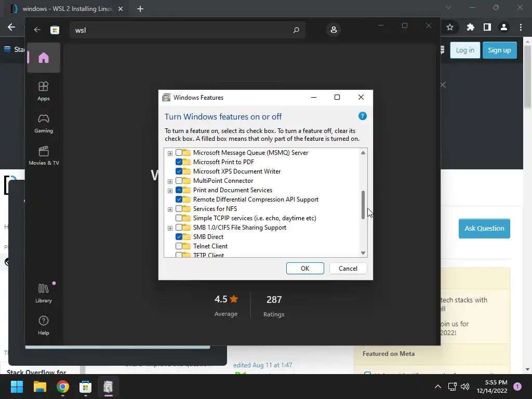The image size is (532, 399).
Task: Open Library in Microsoft Store sidebar
Action: click(x=44, y=293)
